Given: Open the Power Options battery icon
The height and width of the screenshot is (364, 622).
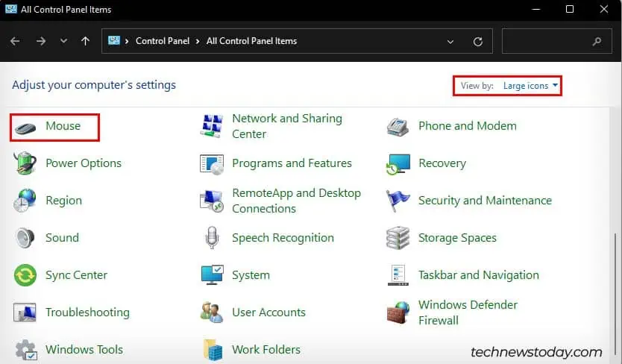Looking at the screenshot, I should pos(25,163).
